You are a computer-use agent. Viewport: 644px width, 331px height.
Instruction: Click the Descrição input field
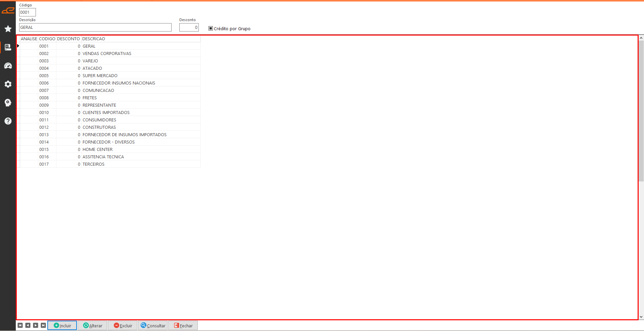(x=95, y=27)
